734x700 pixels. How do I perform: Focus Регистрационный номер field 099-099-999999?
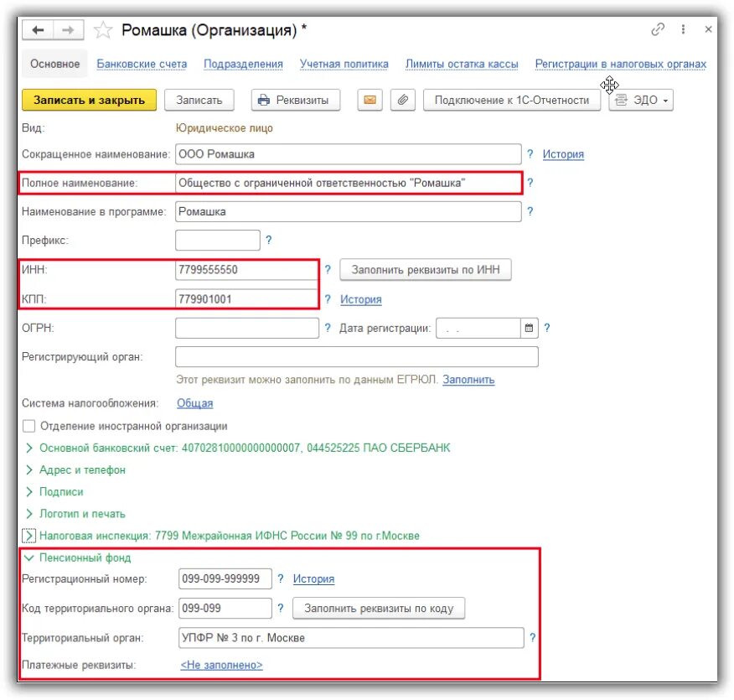click(225, 578)
